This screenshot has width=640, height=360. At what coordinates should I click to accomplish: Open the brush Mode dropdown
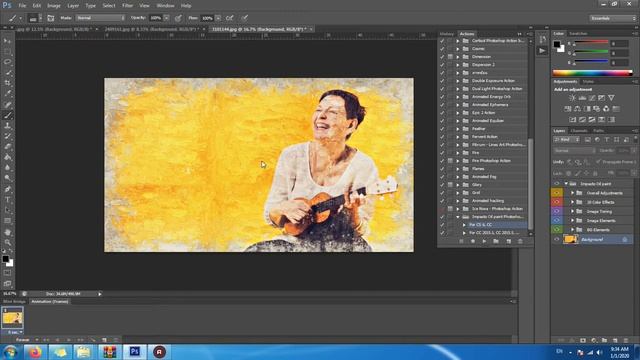(x=100, y=18)
